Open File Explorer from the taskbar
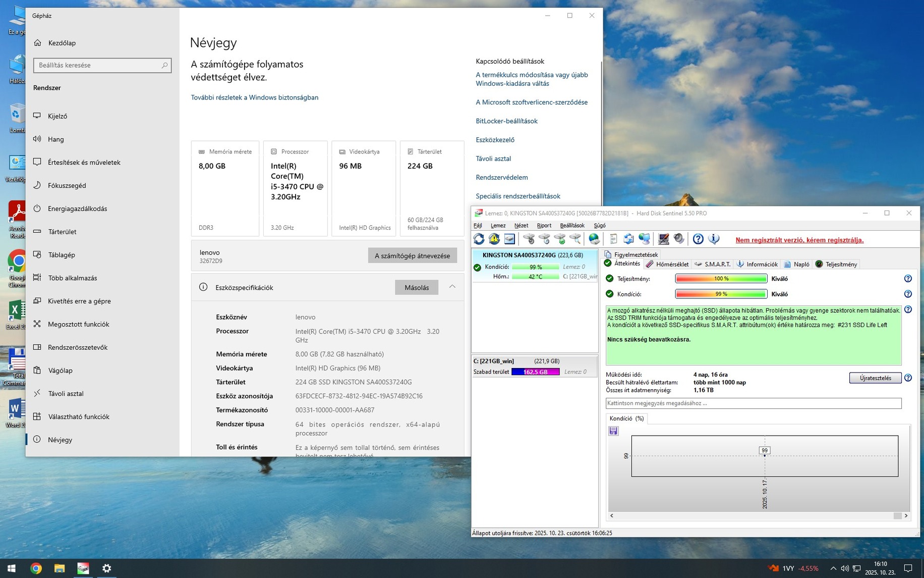This screenshot has width=924, height=578. point(60,568)
